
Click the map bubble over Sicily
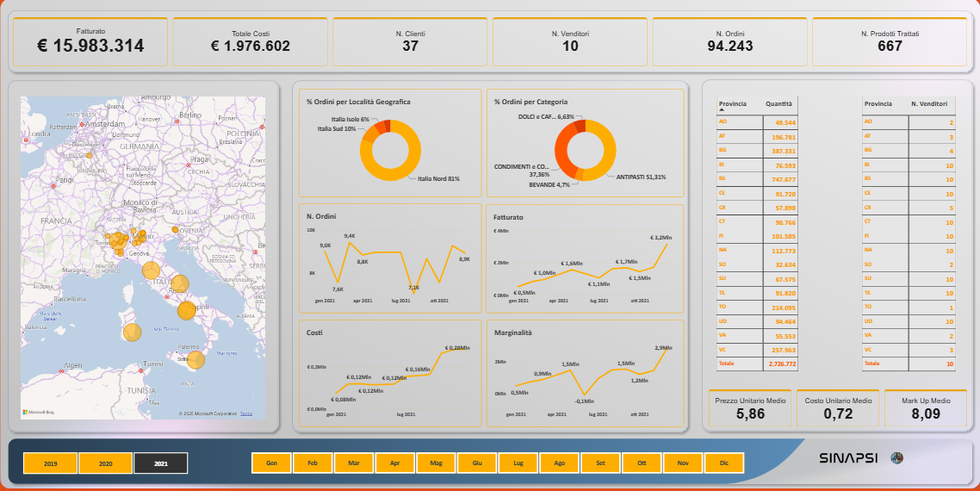(195, 360)
